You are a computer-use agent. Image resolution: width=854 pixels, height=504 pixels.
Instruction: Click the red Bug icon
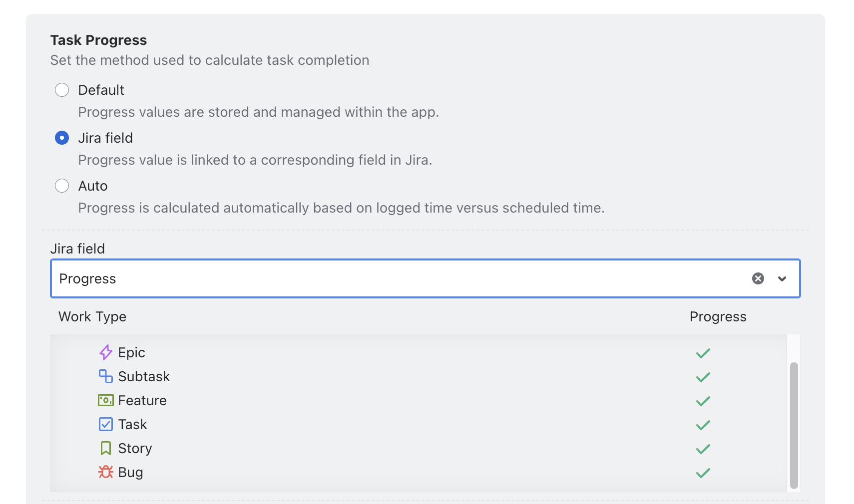(x=105, y=472)
